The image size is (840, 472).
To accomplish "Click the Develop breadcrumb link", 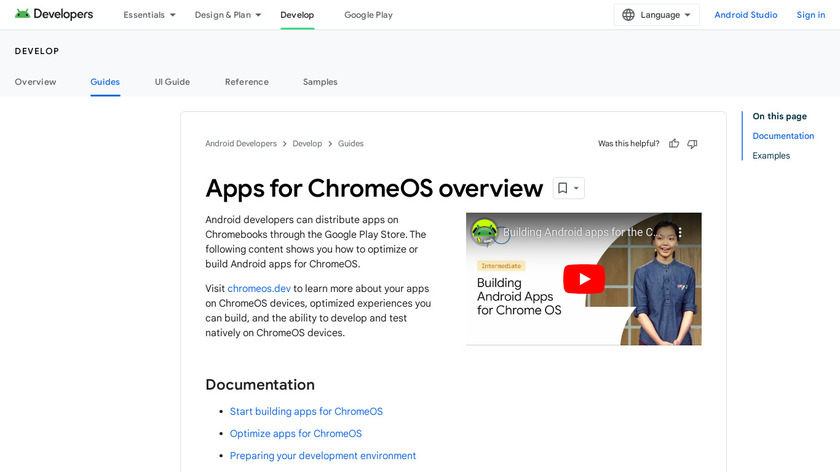I will pos(307,144).
